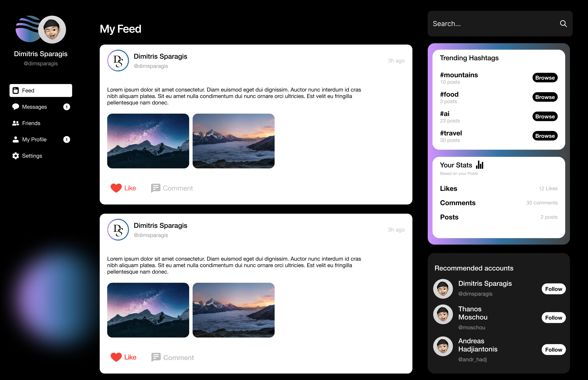
Task: Click the comment icon on second post
Action: [x=156, y=357]
